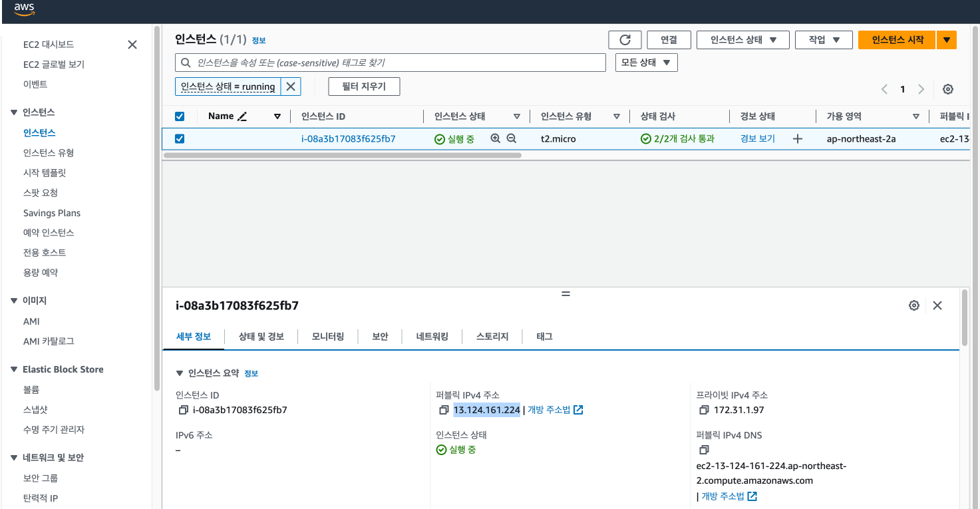Open the 인스턴스 상태 dropdown button

742,40
